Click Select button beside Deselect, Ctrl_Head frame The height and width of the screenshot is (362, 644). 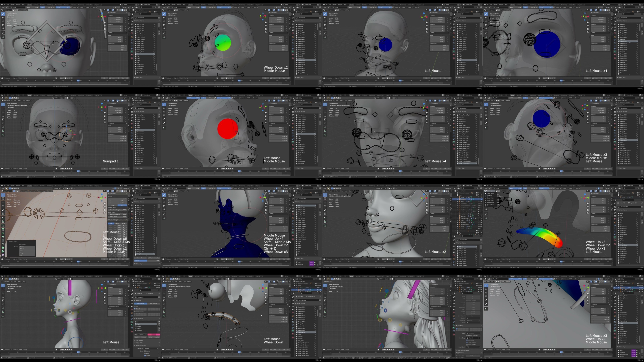151,337
